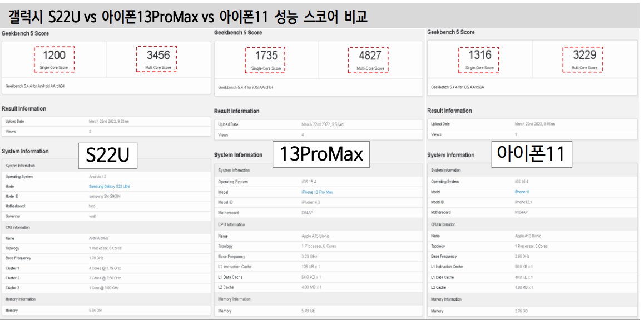Click the model ID 'samsung SM-S908N'

click(x=105, y=197)
